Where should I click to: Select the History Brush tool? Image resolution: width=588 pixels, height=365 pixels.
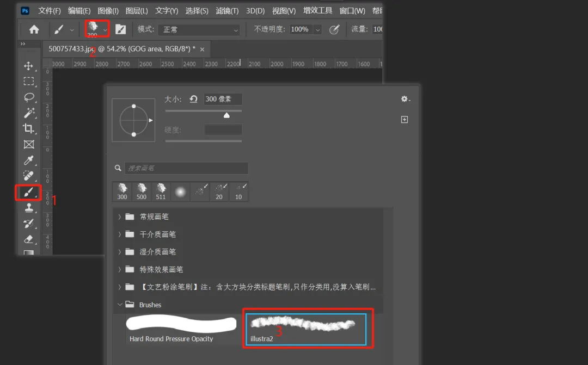pyautogui.click(x=28, y=224)
